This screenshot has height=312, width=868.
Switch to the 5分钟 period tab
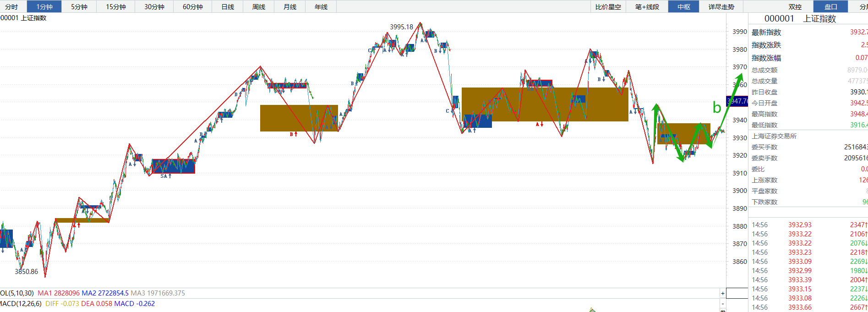(x=79, y=7)
